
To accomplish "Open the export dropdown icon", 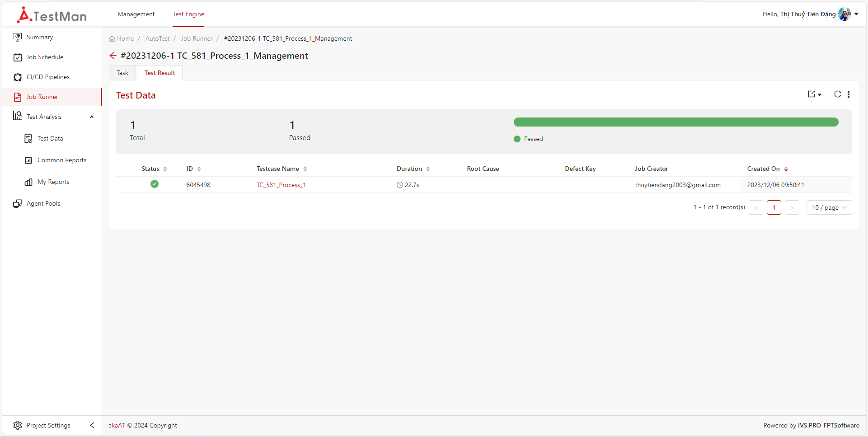I will pos(814,94).
